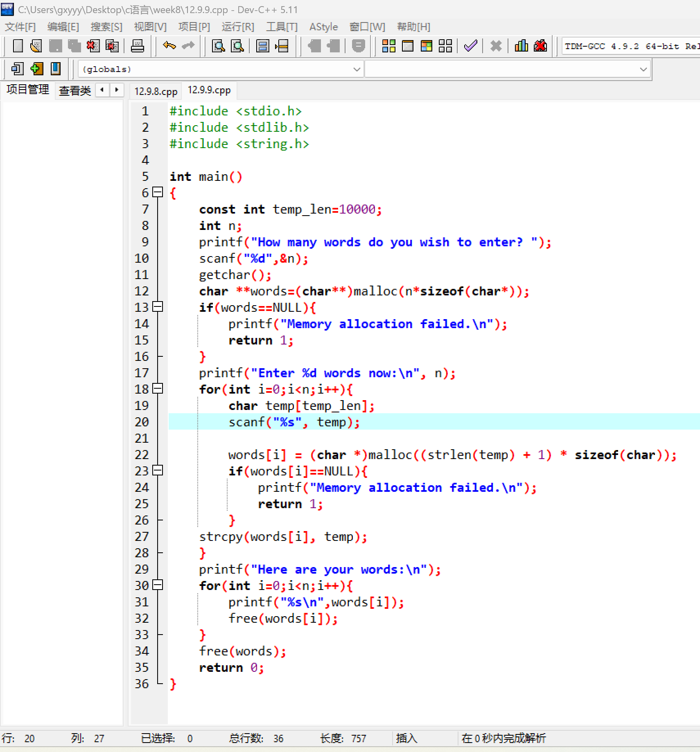This screenshot has width=700, height=752.
Task: Click the Redo toolbar arrow
Action: click(x=188, y=46)
